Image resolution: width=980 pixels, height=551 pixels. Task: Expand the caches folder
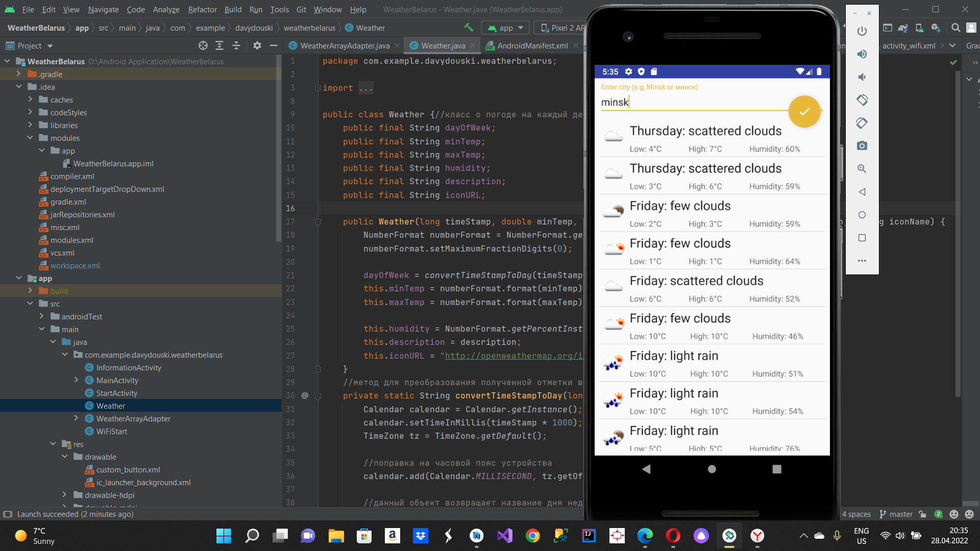[x=30, y=99]
